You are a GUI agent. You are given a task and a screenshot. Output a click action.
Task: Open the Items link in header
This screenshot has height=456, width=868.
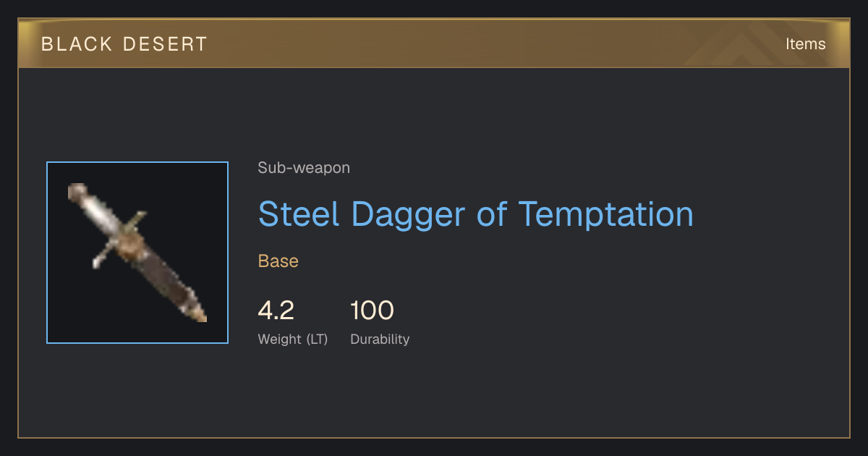point(805,43)
